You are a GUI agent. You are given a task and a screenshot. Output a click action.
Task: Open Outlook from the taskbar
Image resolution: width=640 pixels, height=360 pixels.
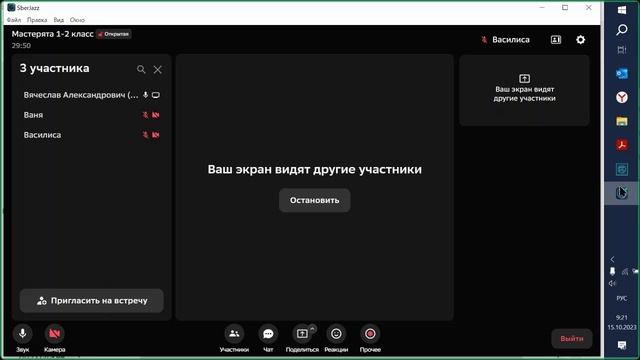tap(622, 73)
